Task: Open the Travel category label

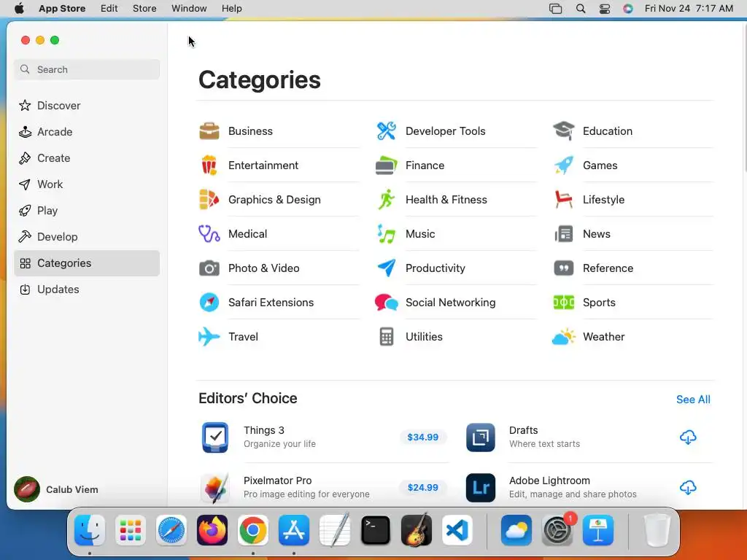Action: click(x=243, y=337)
